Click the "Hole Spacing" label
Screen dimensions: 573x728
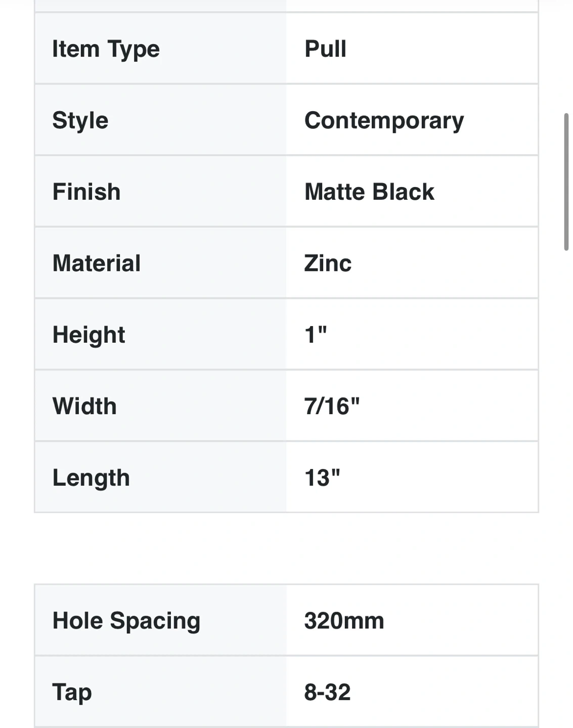coord(126,621)
